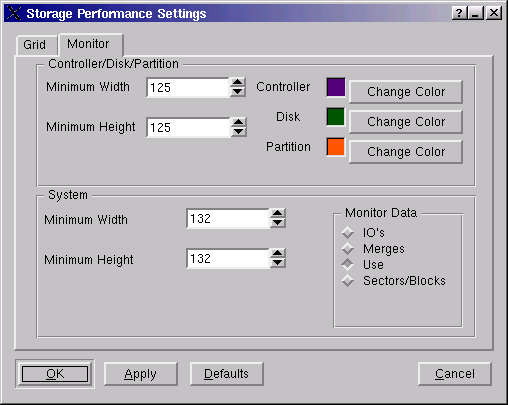This screenshot has width=508, height=405.
Task: Increase Controller/Disk/Partition Minimum Width with up arrow
Action: [238, 83]
